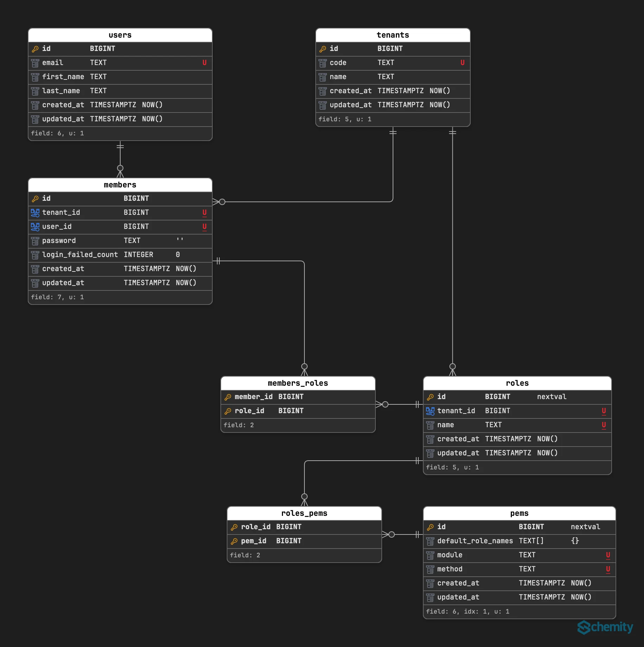Click the unique marker U on users email
The height and width of the screenshot is (647, 644).
pos(205,63)
